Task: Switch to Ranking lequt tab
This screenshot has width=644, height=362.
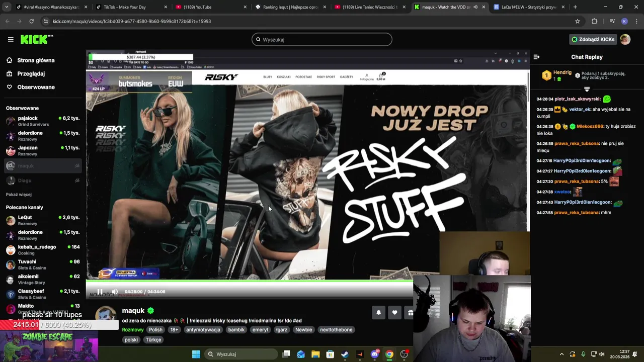Action: click(x=290, y=7)
